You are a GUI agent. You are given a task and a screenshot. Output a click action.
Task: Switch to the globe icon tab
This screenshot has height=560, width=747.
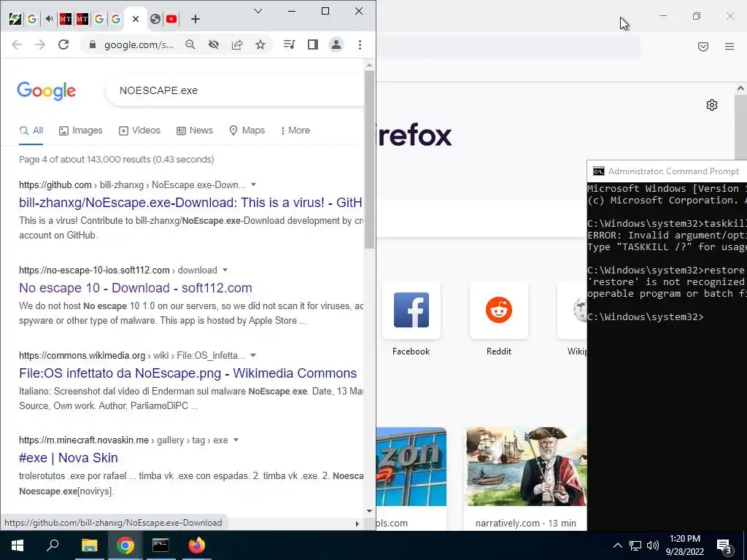click(155, 19)
